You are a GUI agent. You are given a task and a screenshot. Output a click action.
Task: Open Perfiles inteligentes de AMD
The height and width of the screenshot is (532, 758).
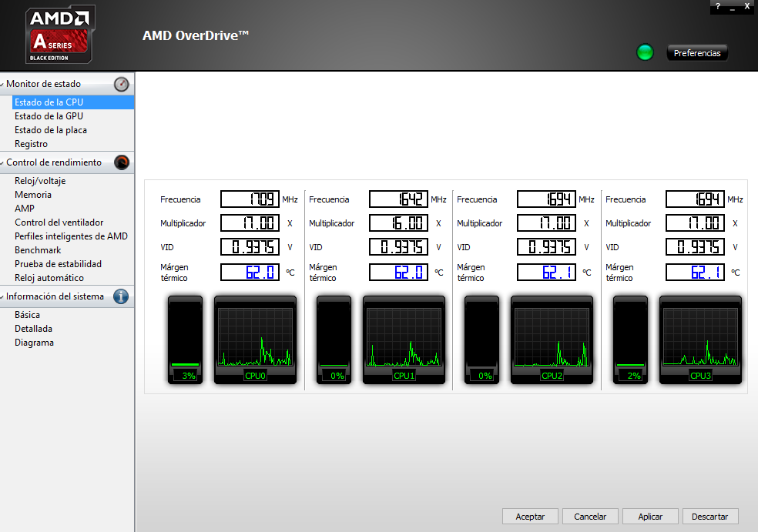[71, 236]
